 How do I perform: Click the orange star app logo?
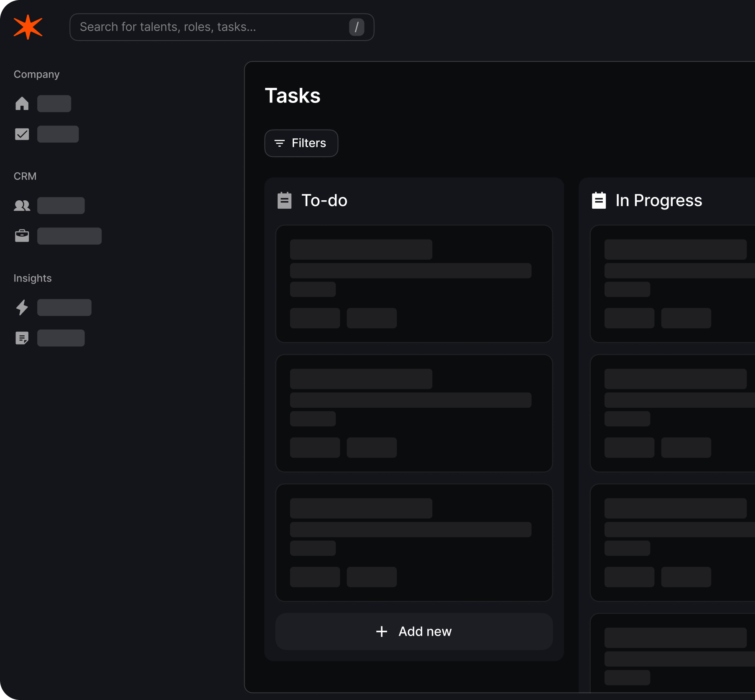pyautogui.click(x=28, y=27)
